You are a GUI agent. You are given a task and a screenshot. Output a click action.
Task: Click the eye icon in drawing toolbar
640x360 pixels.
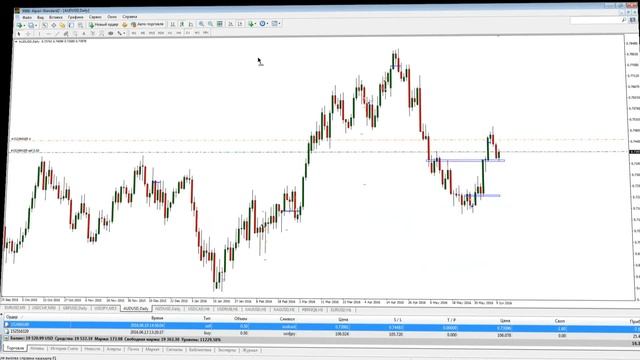point(111,33)
